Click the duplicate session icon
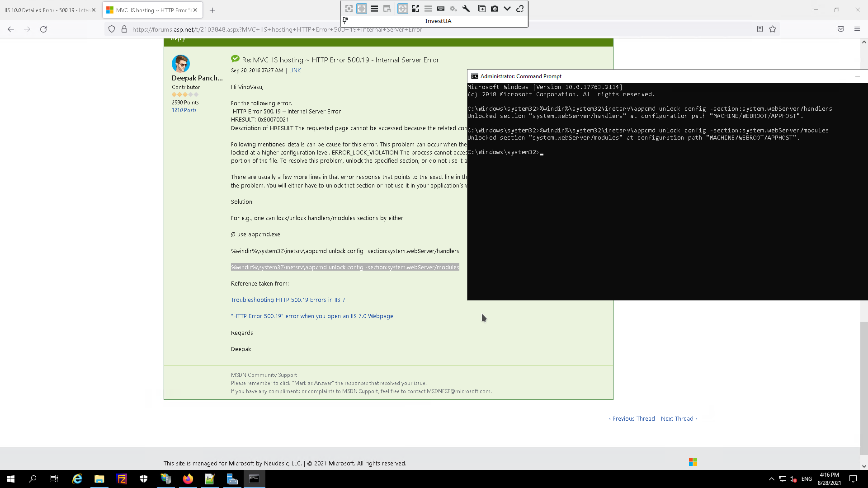This screenshot has height=488, width=868. [x=482, y=9]
